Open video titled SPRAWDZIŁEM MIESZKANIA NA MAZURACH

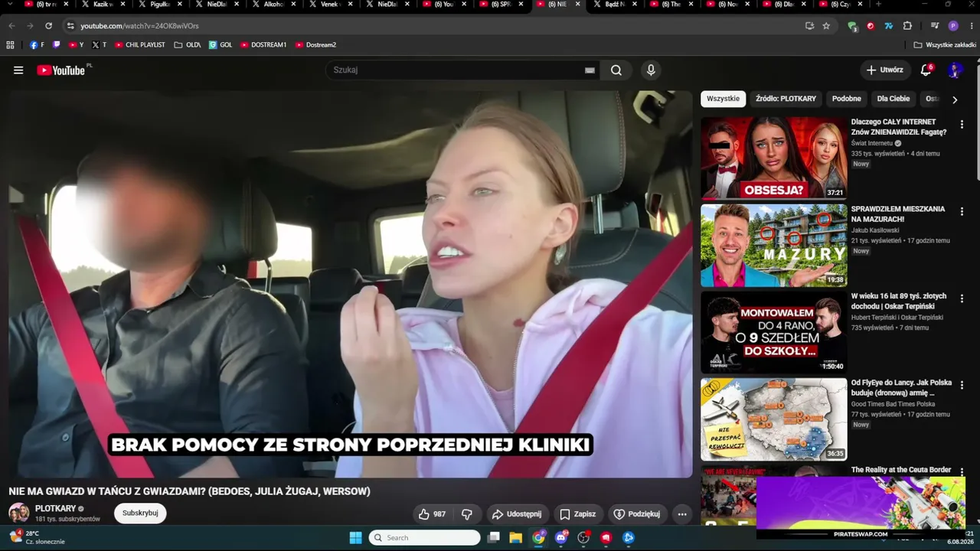click(x=898, y=214)
